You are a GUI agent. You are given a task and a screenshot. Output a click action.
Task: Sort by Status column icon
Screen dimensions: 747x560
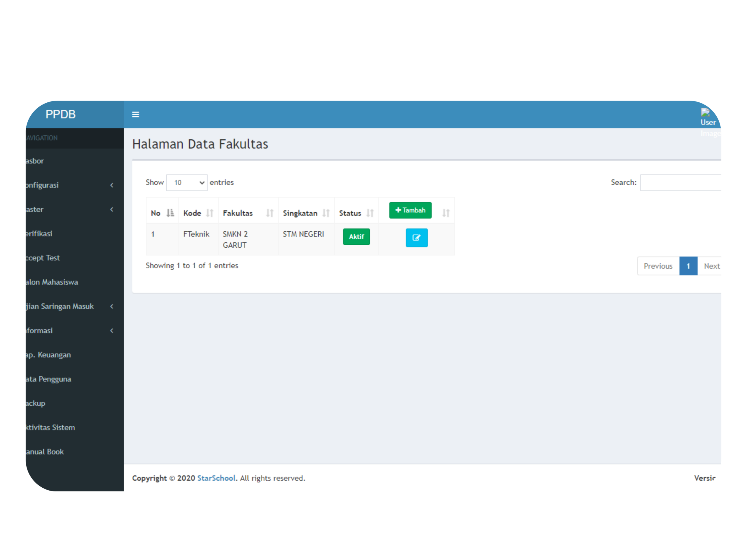pyautogui.click(x=370, y=213)
